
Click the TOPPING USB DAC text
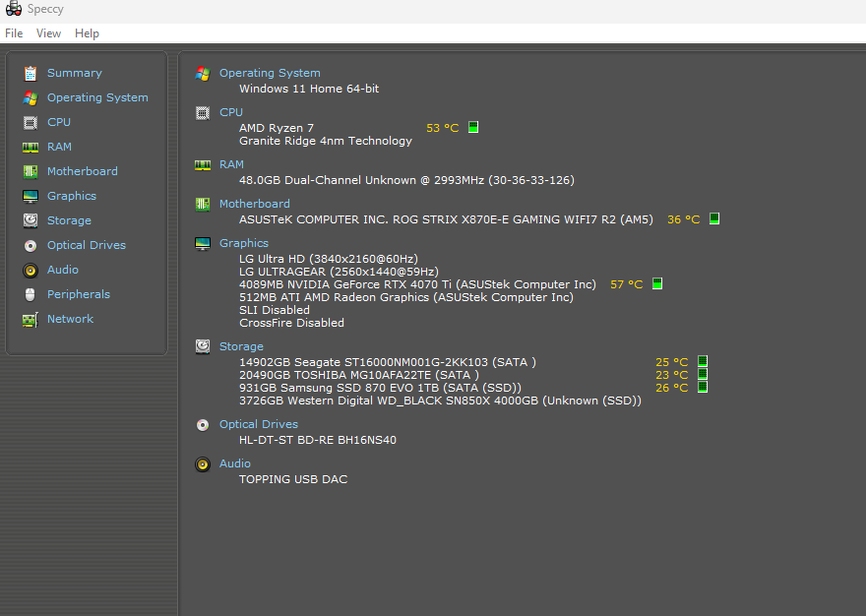tap(294, 479)
